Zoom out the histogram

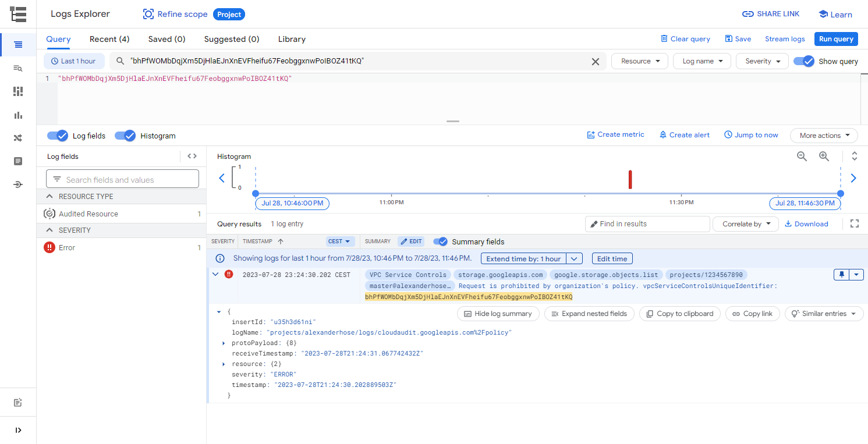802,156
